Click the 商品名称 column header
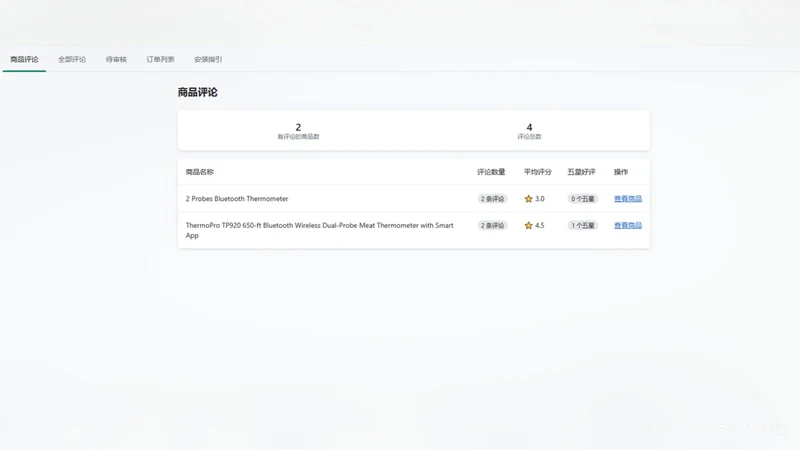The width and height of the screenshot is (800, 450). pyautogui.click(x=199, y=172)
